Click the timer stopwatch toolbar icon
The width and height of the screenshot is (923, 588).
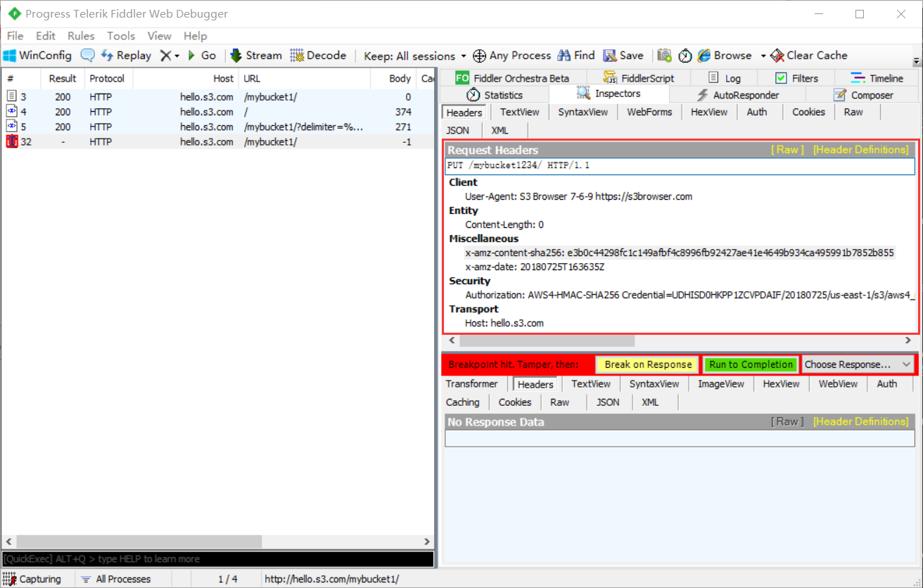point(685,56)
